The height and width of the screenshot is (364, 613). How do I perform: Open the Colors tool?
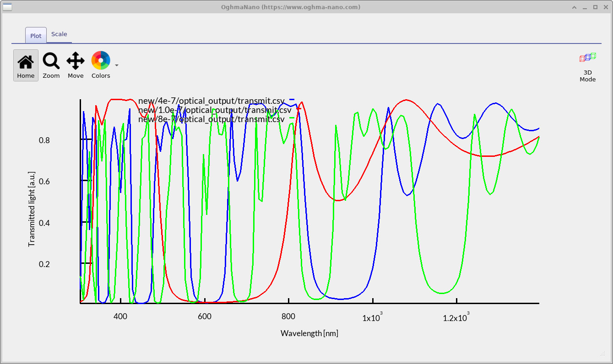[x=100, y=65]
